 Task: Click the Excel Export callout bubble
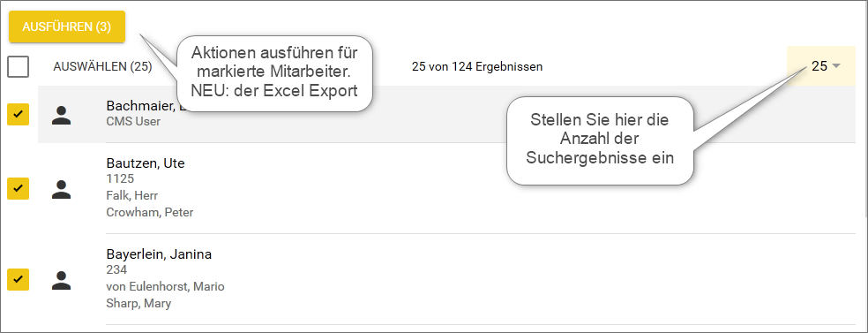[x=274, y=73]
